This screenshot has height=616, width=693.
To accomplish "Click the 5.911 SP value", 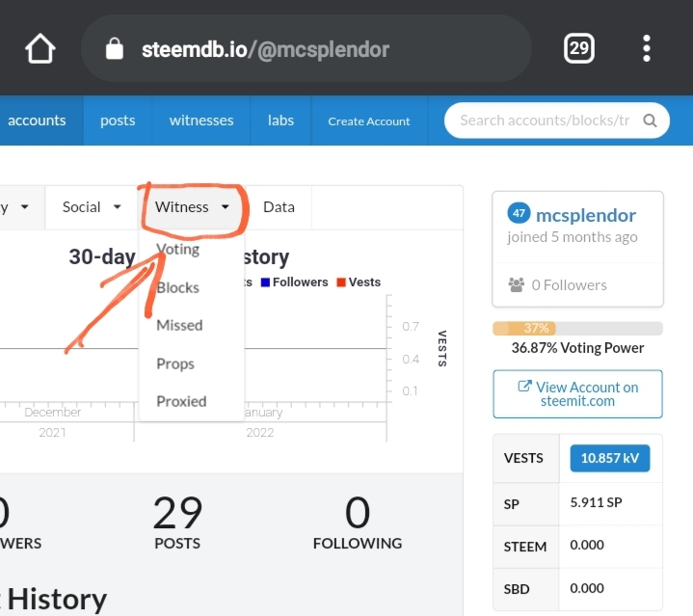I will pos(596,502).
